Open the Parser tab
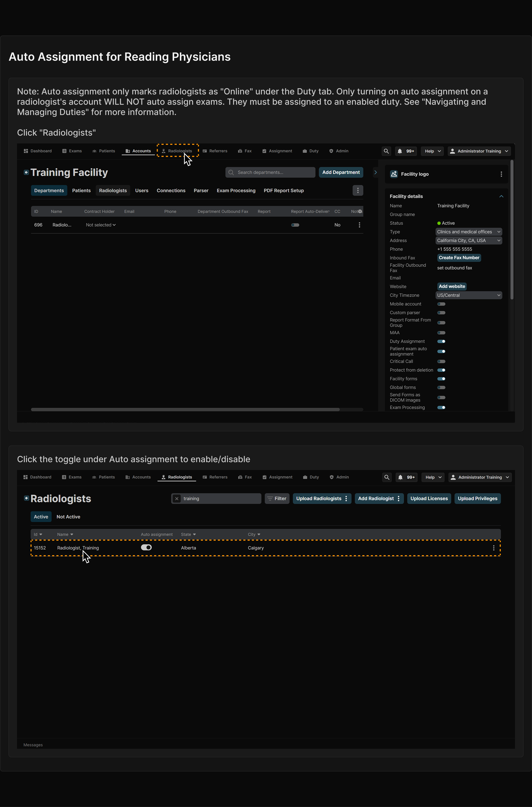 pyautogui.click(x=201, y=191)
